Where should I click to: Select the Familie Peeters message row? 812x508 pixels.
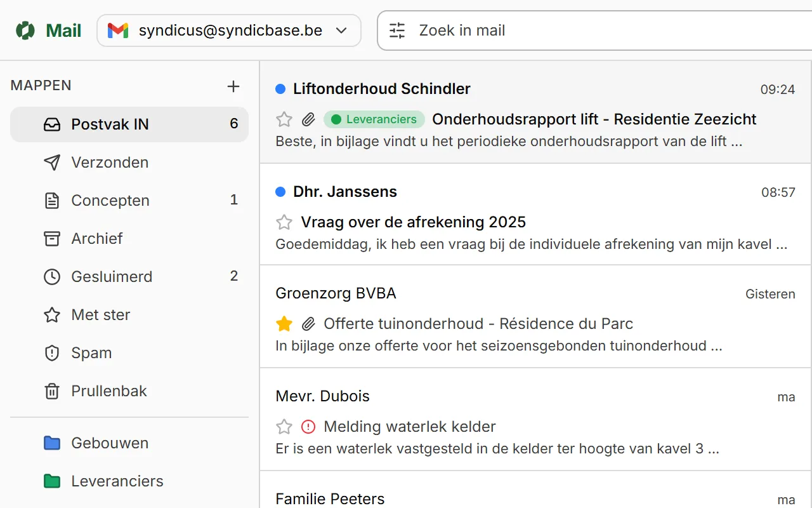click(x=536, y=490)
